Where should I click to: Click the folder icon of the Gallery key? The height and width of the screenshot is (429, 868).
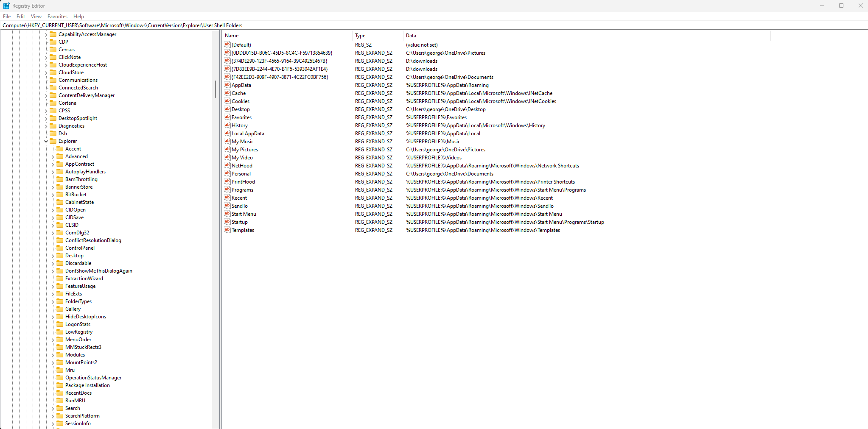60,309
